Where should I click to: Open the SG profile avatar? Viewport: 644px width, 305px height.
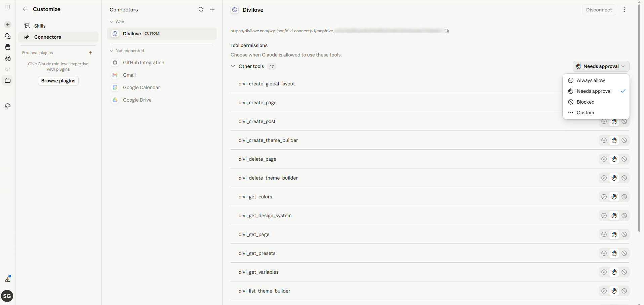[7, 296]
